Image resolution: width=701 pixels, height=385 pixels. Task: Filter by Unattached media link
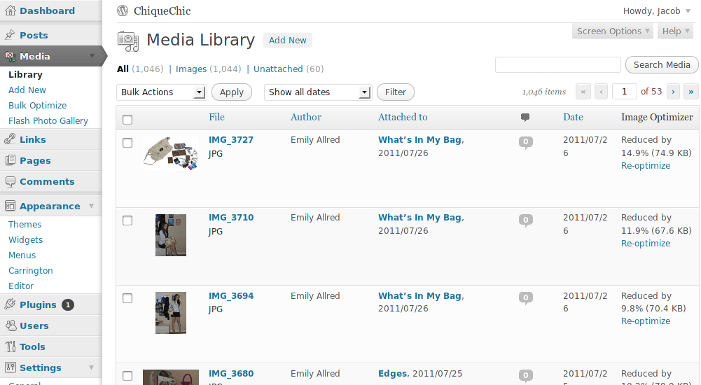[x=278, y=69]
